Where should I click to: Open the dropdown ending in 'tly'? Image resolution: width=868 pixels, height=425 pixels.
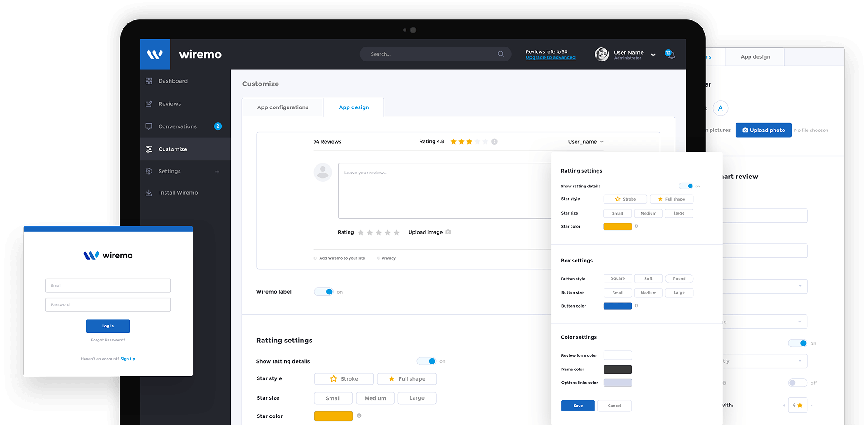click(x=765, y=361)
